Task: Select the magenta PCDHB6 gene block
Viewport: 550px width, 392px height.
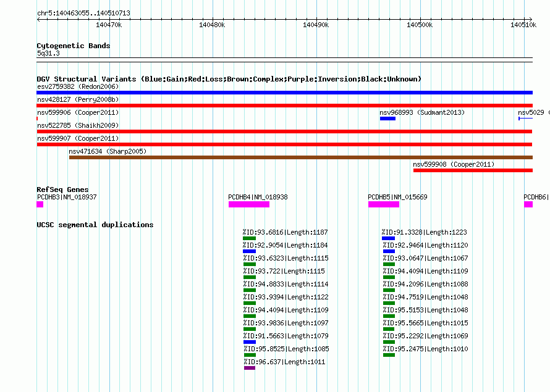Action: tap(528, 204)
